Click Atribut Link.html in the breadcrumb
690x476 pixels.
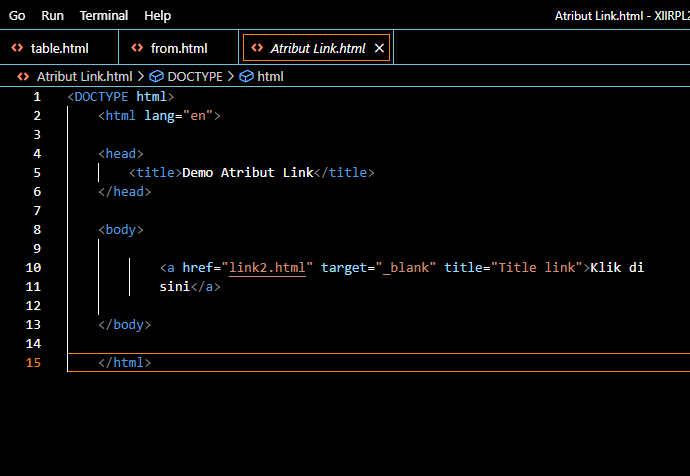[x=84, y=77]
